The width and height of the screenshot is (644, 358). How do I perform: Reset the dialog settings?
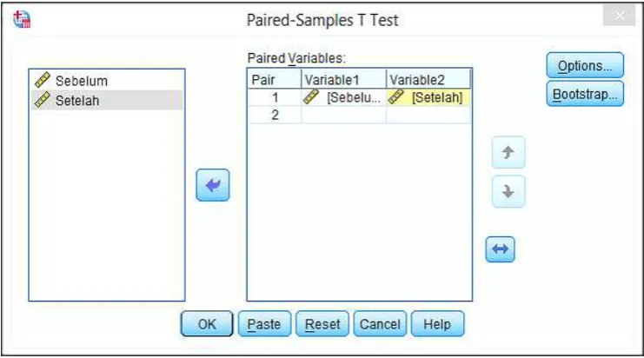(322, 324)
